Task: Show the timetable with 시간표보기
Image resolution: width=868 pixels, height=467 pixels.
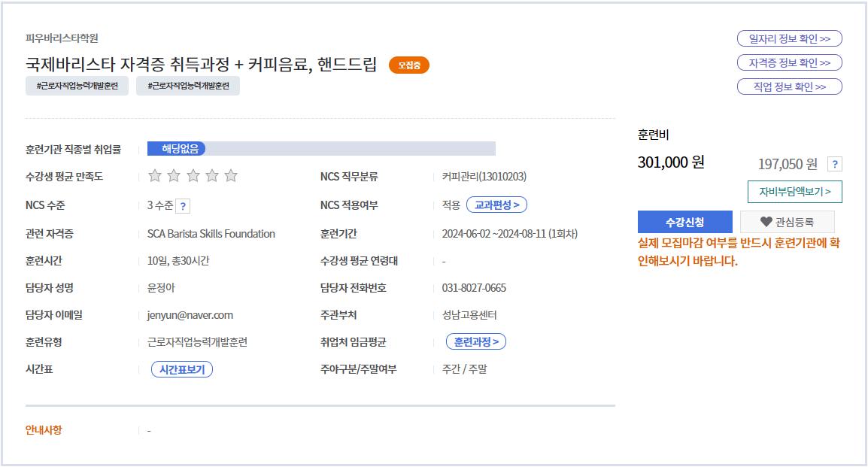Action: pyautogui.click(x=182, y=369)
